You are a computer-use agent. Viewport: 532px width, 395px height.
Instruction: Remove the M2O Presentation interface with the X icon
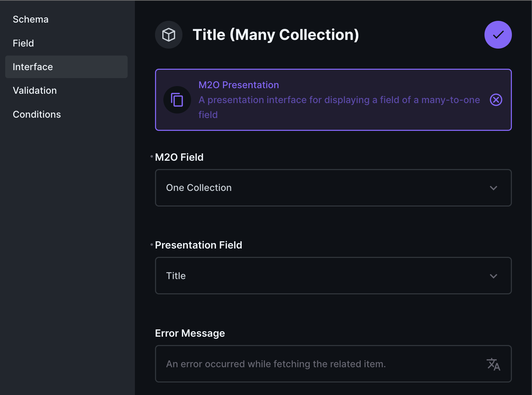[496, 100]
